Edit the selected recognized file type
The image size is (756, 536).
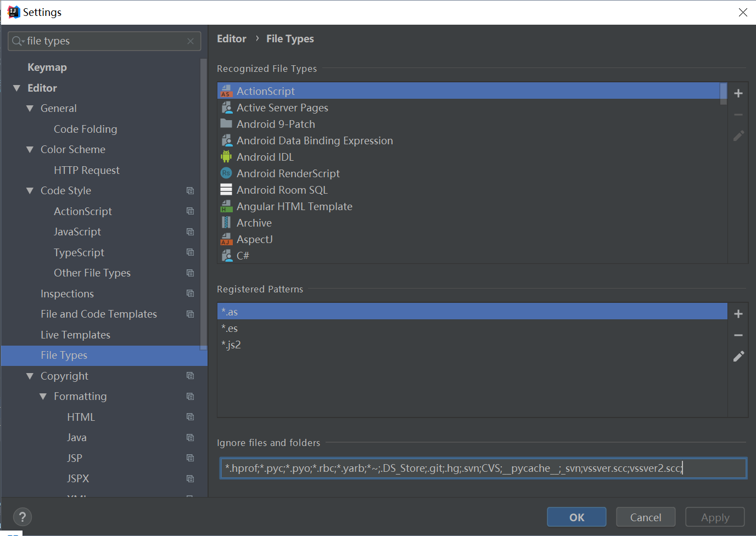(738, 136)
